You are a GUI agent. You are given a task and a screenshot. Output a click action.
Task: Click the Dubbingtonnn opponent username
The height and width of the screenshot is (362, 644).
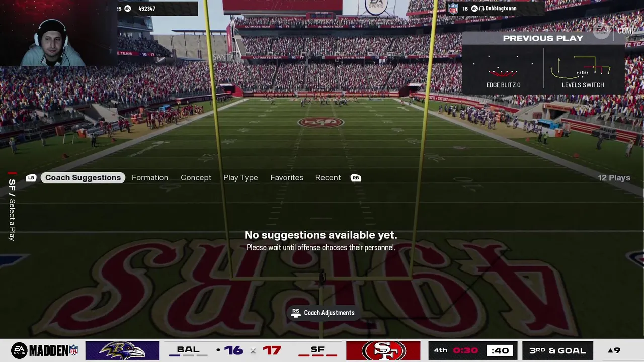tap(501, 9)
